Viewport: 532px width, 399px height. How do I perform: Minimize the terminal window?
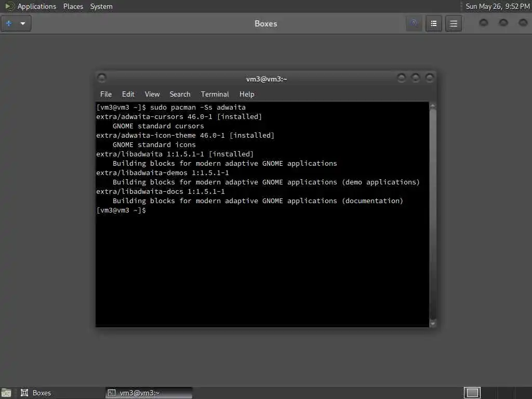pyautogui.click(x=402, y=78)
